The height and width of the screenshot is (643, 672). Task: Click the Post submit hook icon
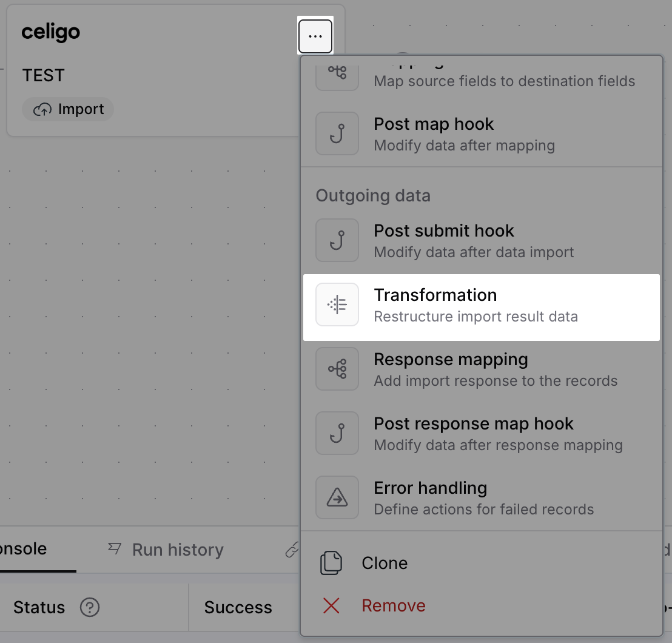coord(337,240)
